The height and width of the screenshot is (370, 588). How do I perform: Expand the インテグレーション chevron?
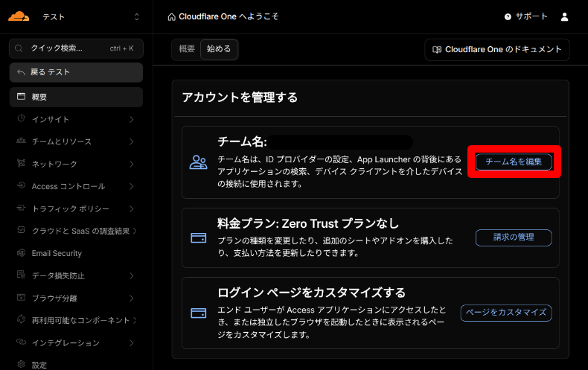[132, 342]
